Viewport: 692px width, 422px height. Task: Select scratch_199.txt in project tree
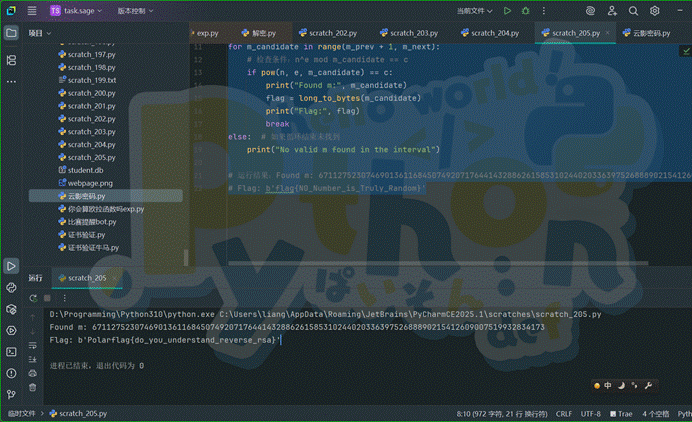point(87,80)
